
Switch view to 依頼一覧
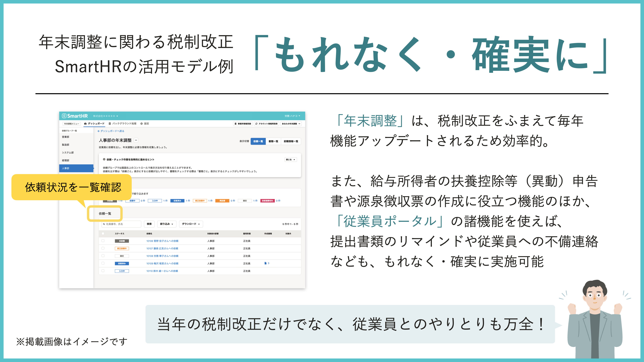click(x=258, y=141)
